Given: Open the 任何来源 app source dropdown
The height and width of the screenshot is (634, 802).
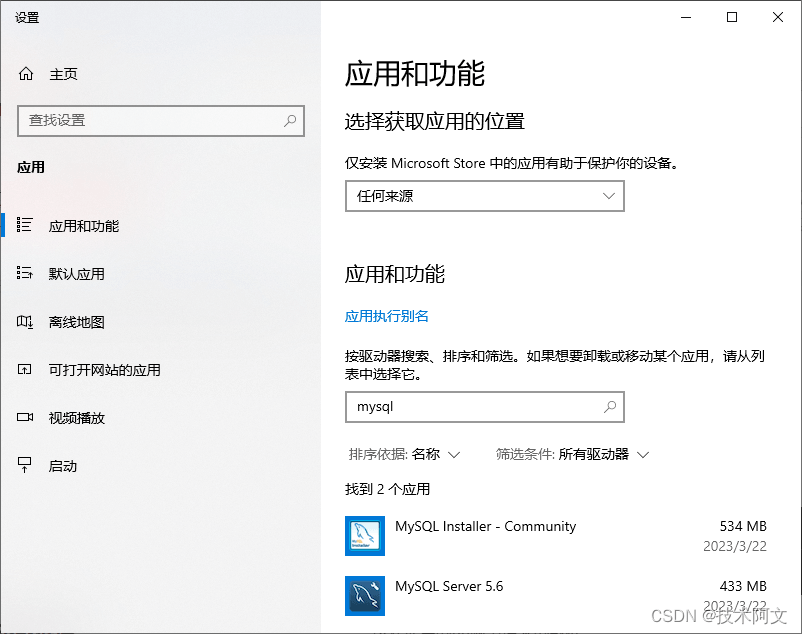Looking at the screenshot, I should pyautogui.click(x=484, y=196).
